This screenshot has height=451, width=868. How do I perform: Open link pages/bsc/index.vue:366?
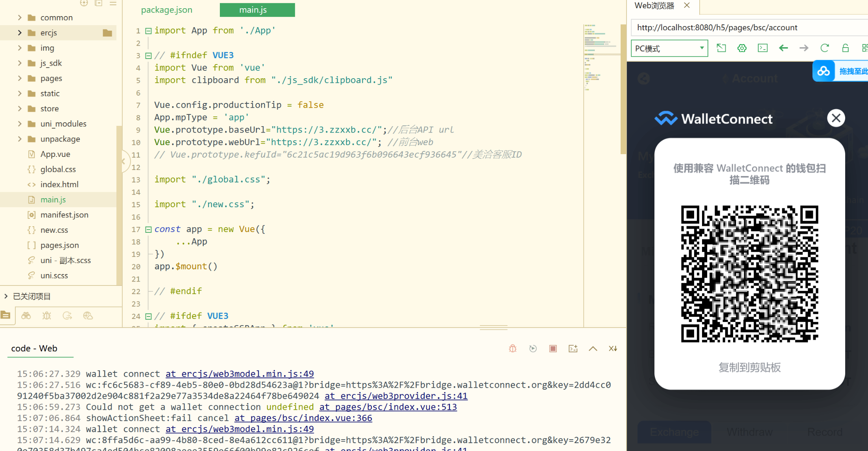pos(303,418)
